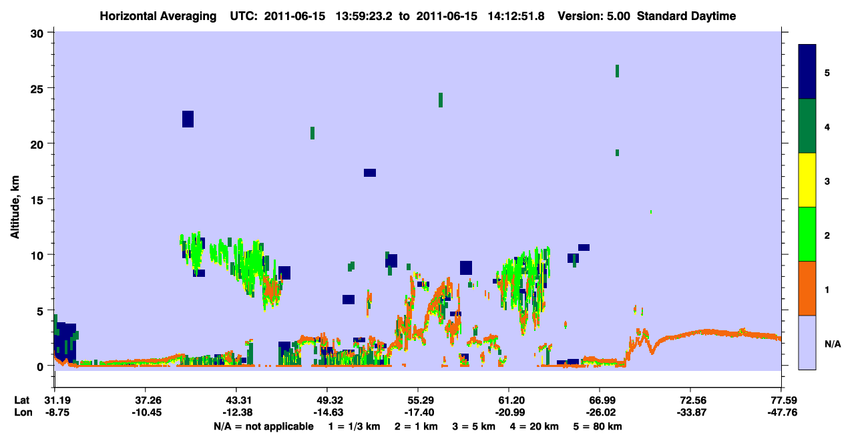Click longitude value '-33.87'
Viewport: 868px width, 445px height.
690,412
